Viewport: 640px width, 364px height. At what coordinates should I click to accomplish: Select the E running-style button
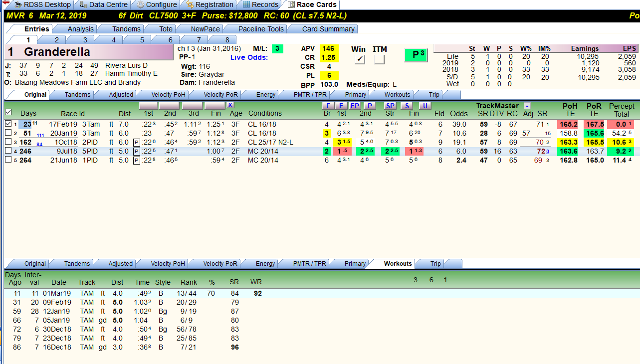pos(341,106)
